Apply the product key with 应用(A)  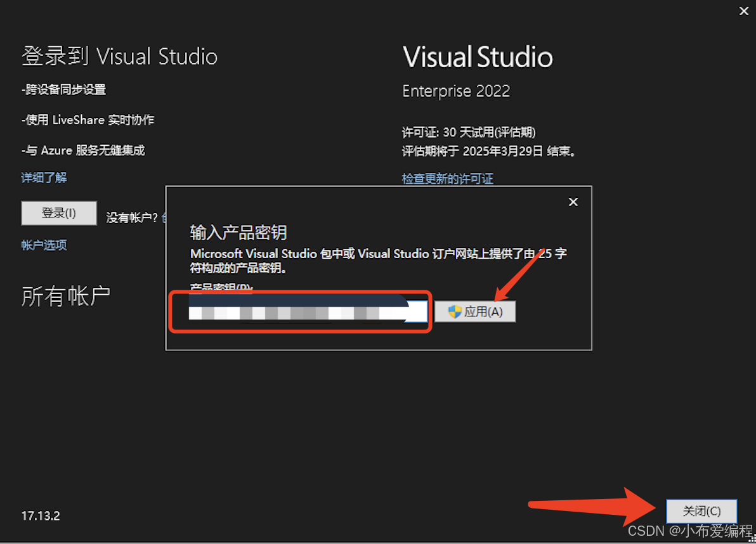pos(475,311)
